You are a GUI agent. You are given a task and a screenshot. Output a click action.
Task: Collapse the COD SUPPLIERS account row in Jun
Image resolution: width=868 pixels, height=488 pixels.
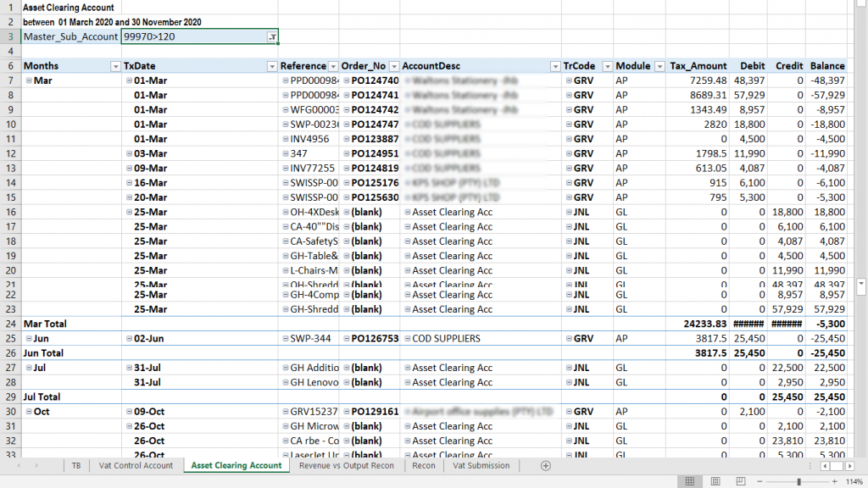pos(408,339)
